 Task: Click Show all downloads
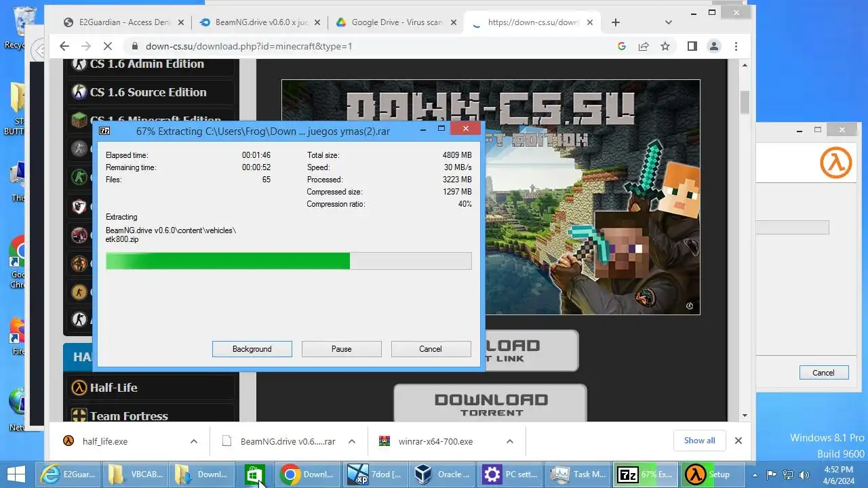tap(699, 441)
